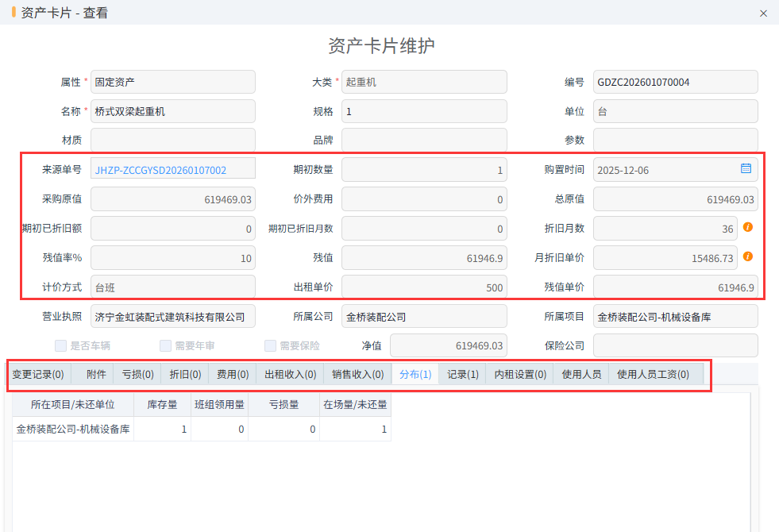The image size is (779, 532).
Task: Check the 需要保险 checkbox
Action: 270,345
